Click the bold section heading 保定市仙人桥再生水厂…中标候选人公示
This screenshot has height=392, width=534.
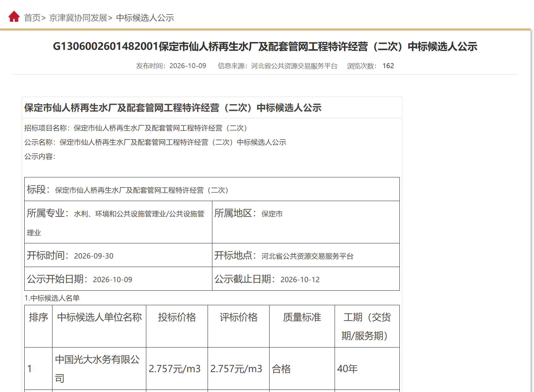173,108
